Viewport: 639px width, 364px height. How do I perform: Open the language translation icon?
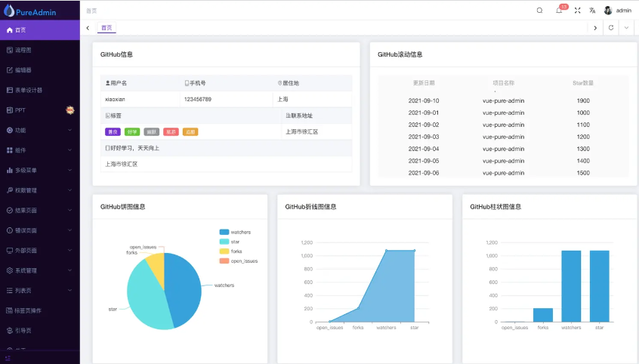pyautogui.click(x=592, y=11)
